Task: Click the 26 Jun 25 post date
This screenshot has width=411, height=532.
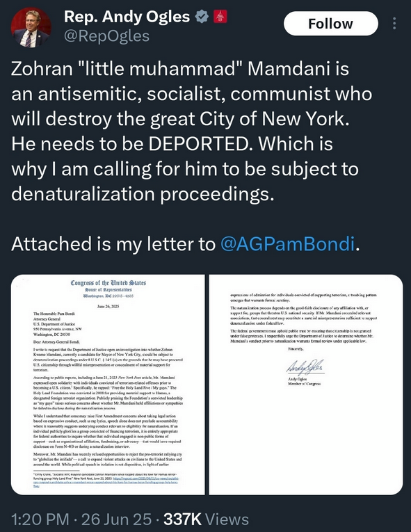Action: (116, 519)
